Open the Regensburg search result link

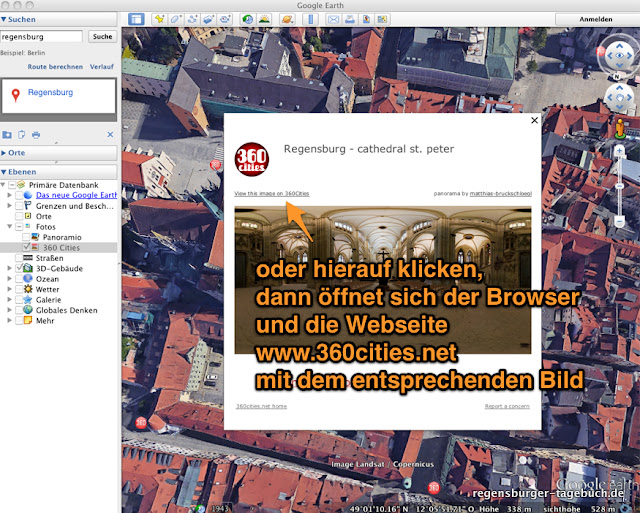click(x=51, y=92)
